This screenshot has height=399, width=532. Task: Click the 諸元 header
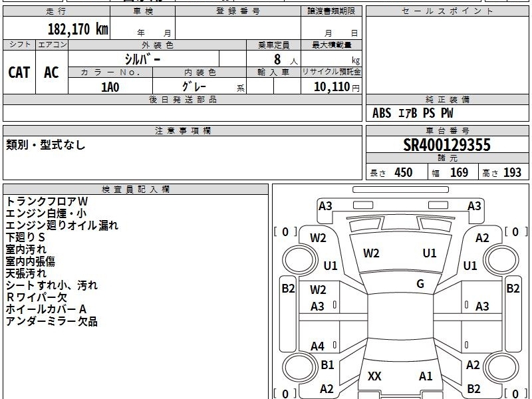pos(447,158)
